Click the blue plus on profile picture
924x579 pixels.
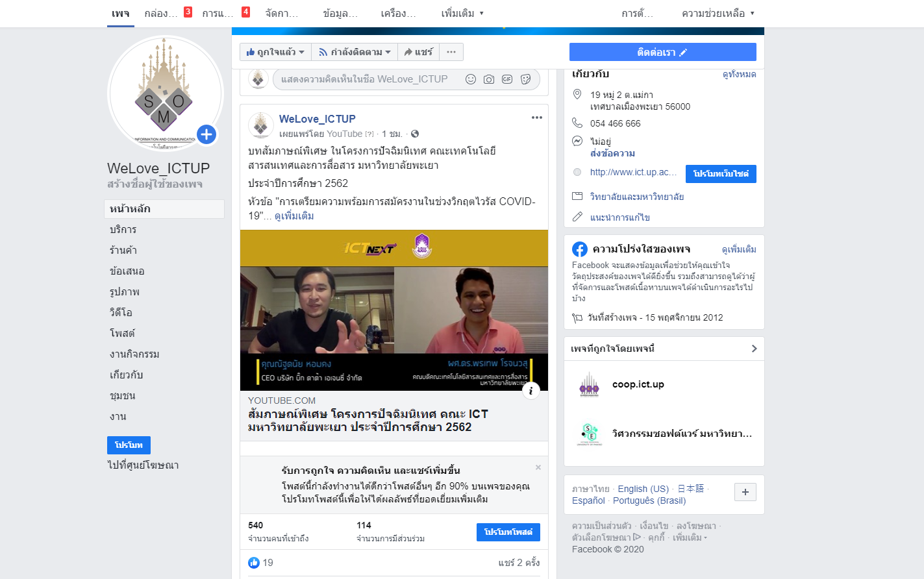coord(206,134)
